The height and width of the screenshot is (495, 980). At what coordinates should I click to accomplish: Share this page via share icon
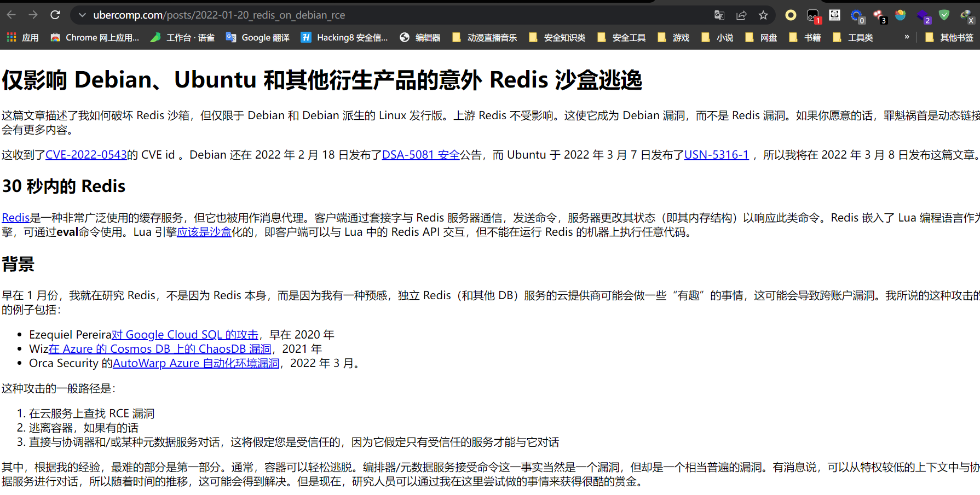741,15
